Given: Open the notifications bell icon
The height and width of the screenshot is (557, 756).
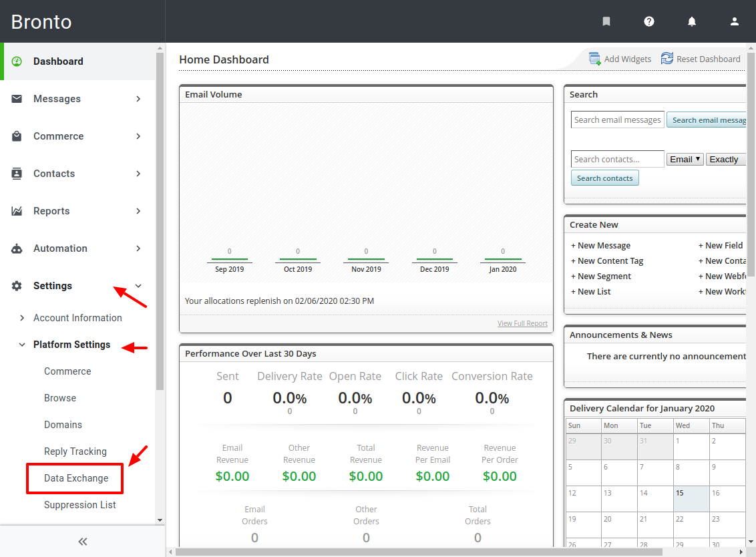Looking at the screenshot, I should click(691, 21).
